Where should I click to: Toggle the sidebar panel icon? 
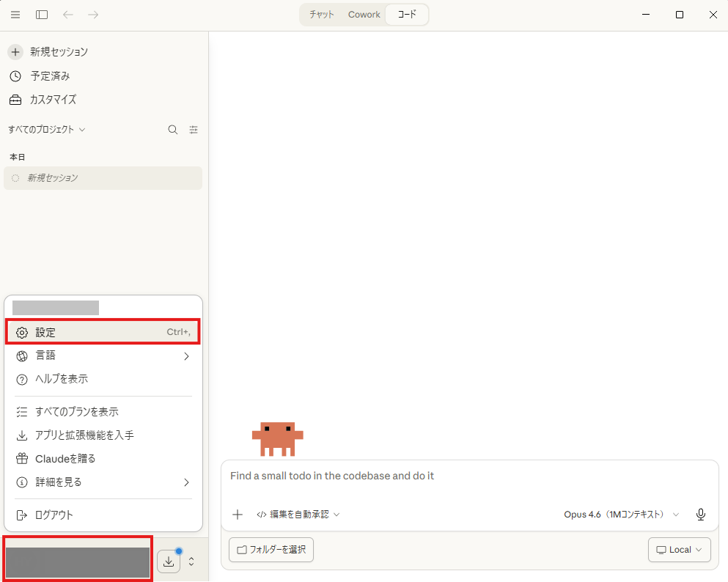(x=42, y=15)
